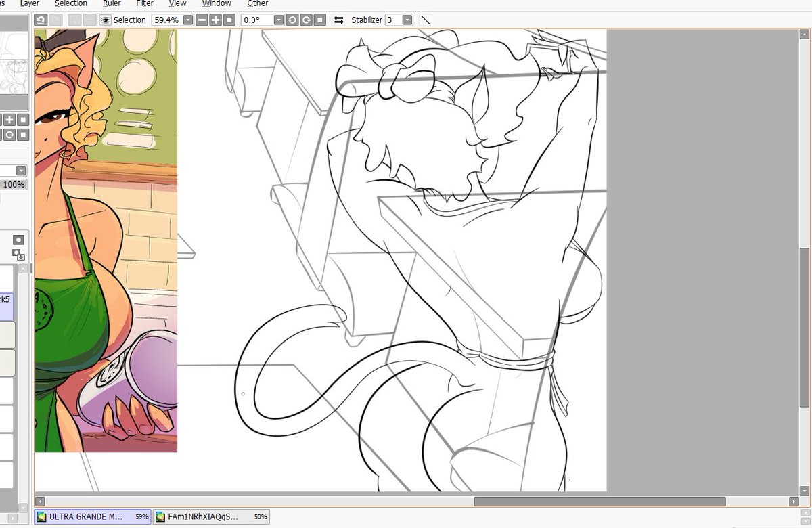
Task: Open the blending mode dropdown arrow
Action: pyautogui.click(x=21, y=171)
